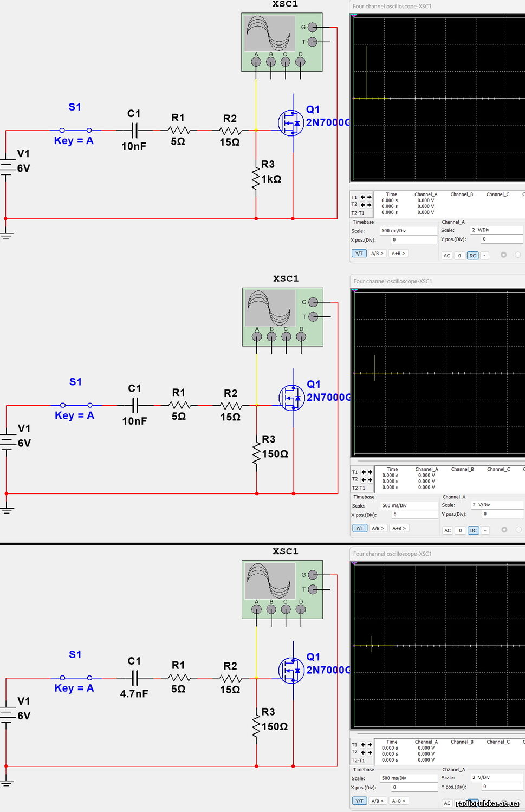Screen dimensions: 525x812
Task: Select the XSC1 oscilloscope in the 1kΩ R3 circuit
Action: tap(282, 42)
